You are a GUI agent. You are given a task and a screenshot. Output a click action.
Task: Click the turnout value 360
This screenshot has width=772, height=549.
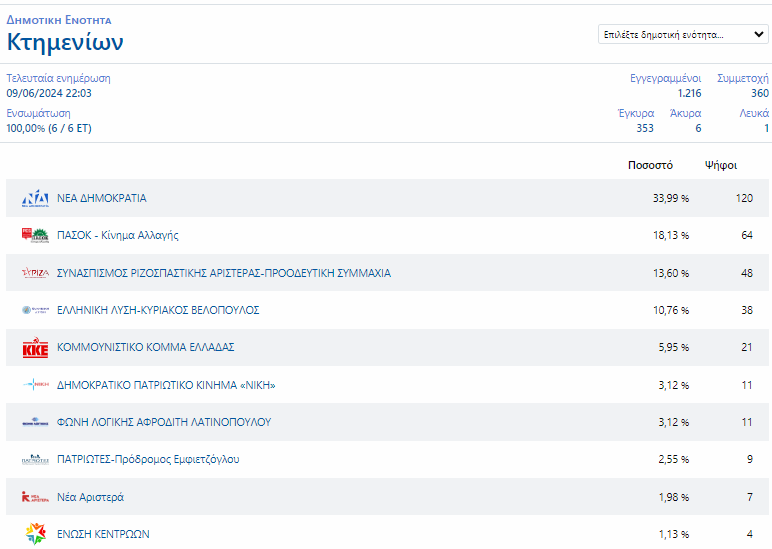pyautogui.click(x=759, y=94)
